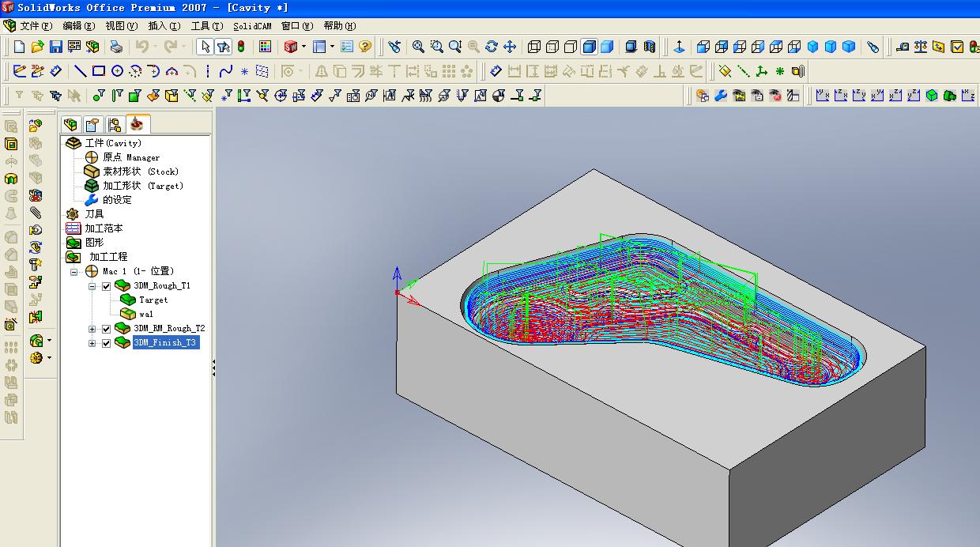Image resolution: width=980 pixels, height=547 pixels.
Task: Activate the Pan view arrows icon
Action: click(x=510, y=47)
